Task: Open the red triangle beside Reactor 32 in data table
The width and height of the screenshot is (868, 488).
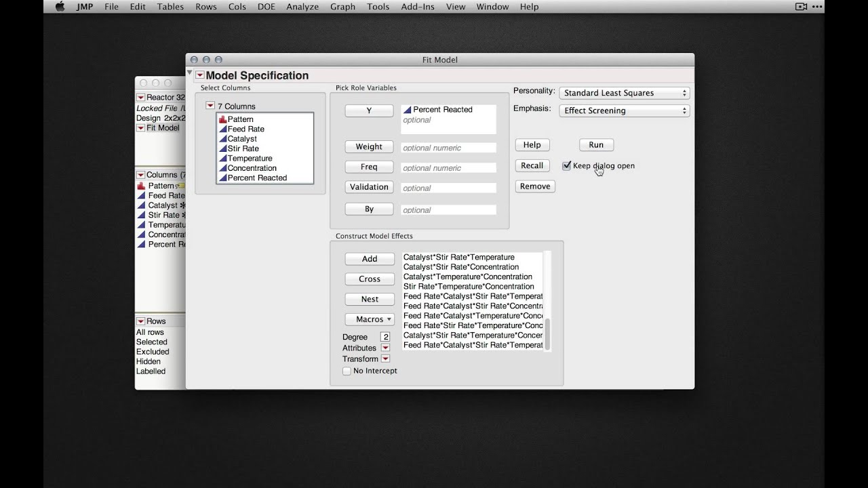Action: pos(140,98)
